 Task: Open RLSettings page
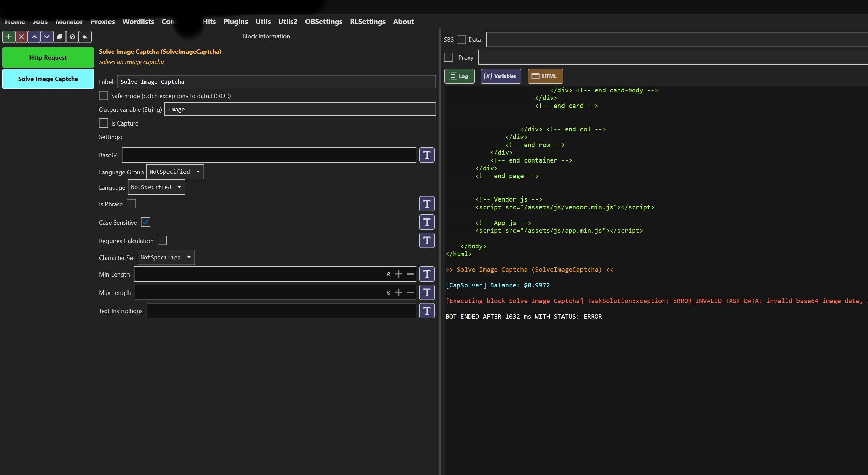pyautogui.click(x=368, y=22)
